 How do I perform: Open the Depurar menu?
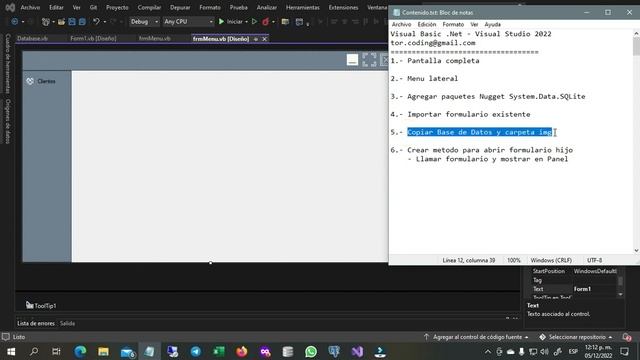point(180,7)
